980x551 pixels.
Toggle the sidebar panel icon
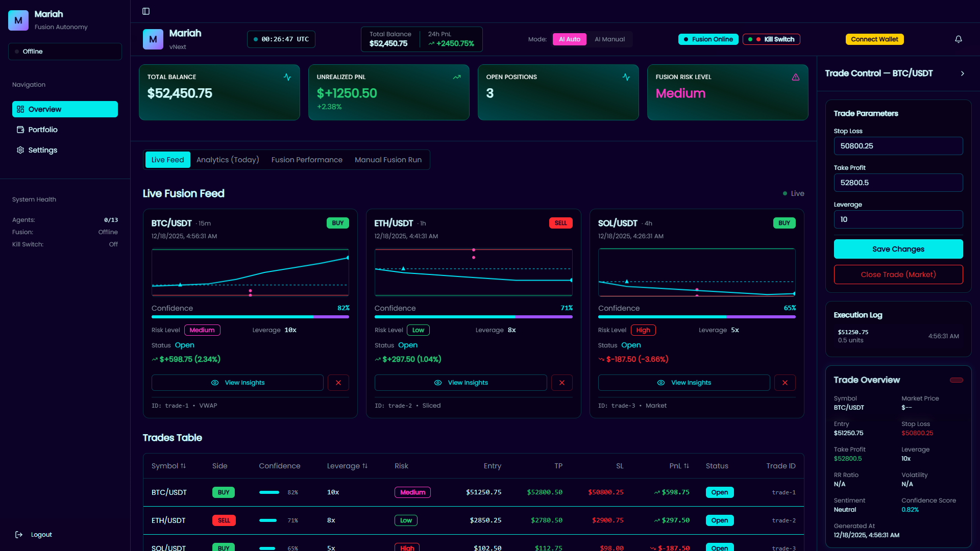pyautogui.click(x=146, y=11)
